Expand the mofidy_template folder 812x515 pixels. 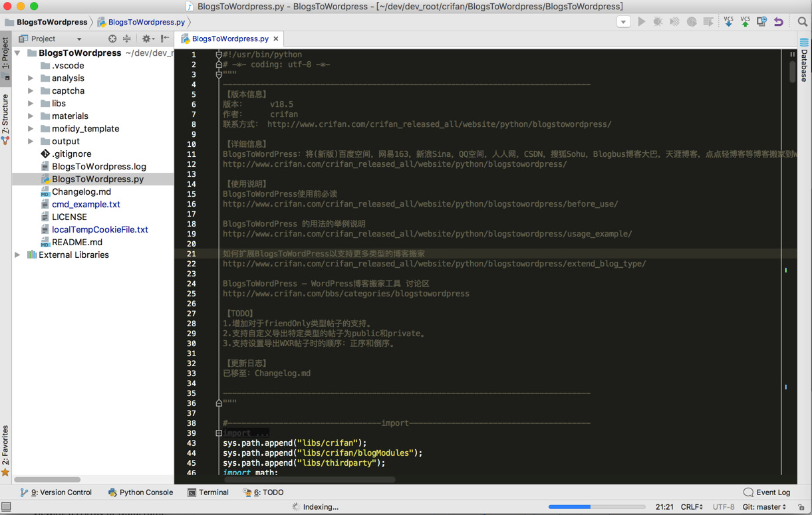point(31,129)
